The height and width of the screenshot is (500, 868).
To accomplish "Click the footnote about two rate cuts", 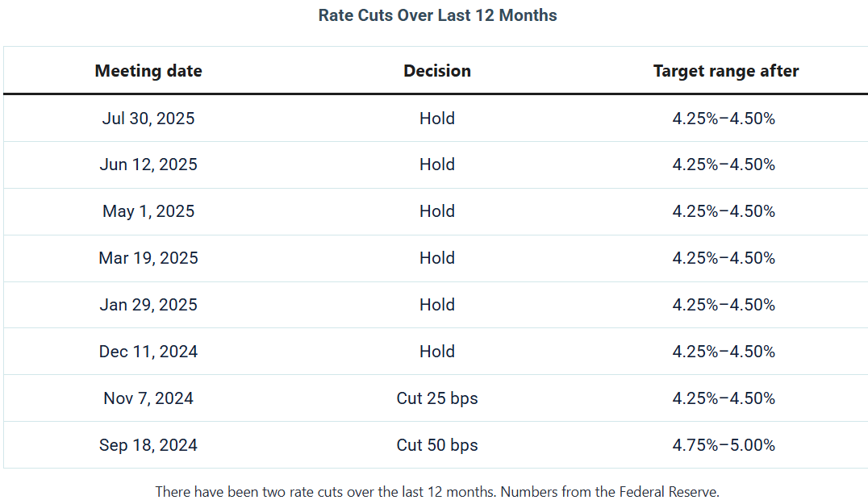I will (x=436, y=491).
